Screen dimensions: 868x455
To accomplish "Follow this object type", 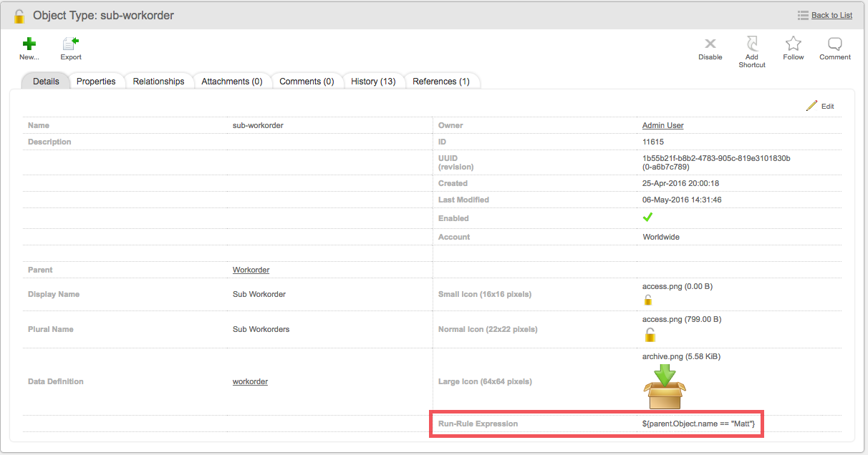I will tap(793, 48).
